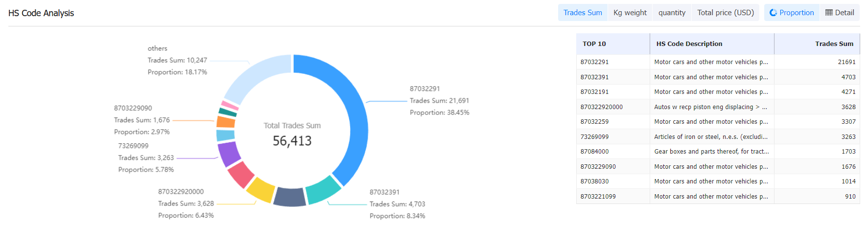
Task: Click the Trades Sum column header
Action: 834,44
